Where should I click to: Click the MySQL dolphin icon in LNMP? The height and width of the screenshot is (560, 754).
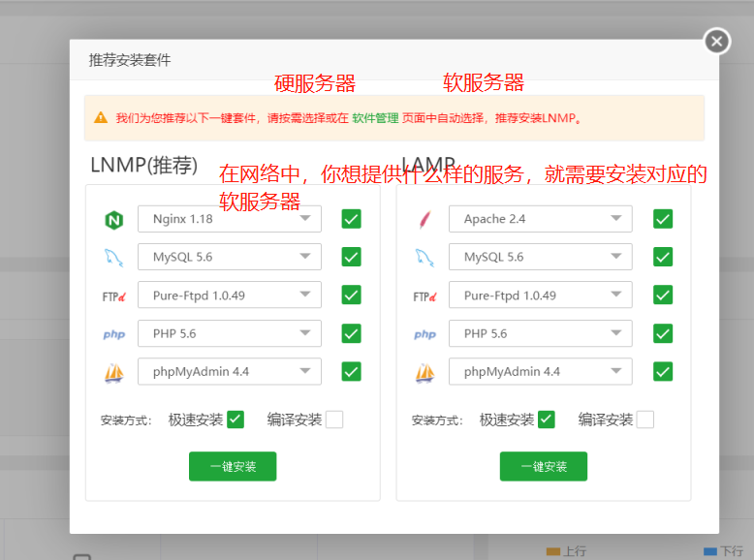[114, 258]
